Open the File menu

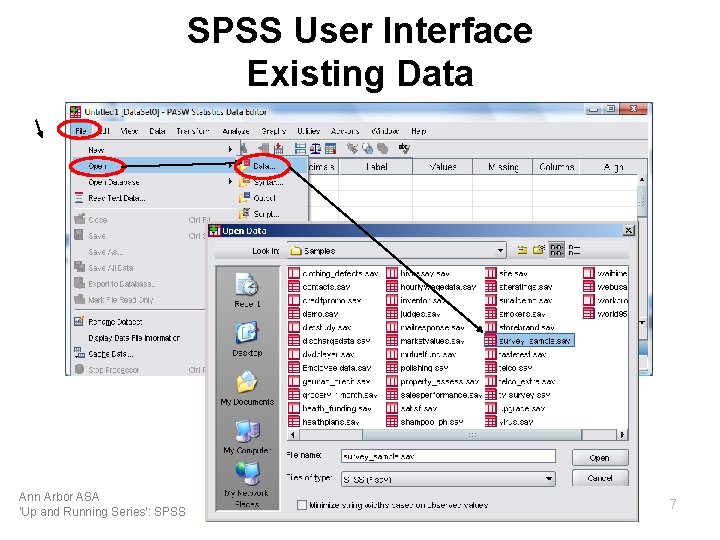coord(80,131)
